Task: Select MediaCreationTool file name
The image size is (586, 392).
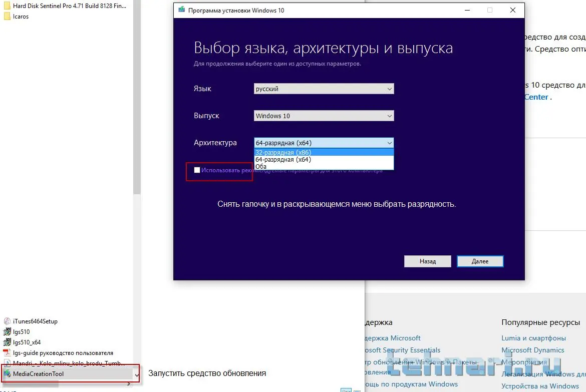Action: pos(38,373)
